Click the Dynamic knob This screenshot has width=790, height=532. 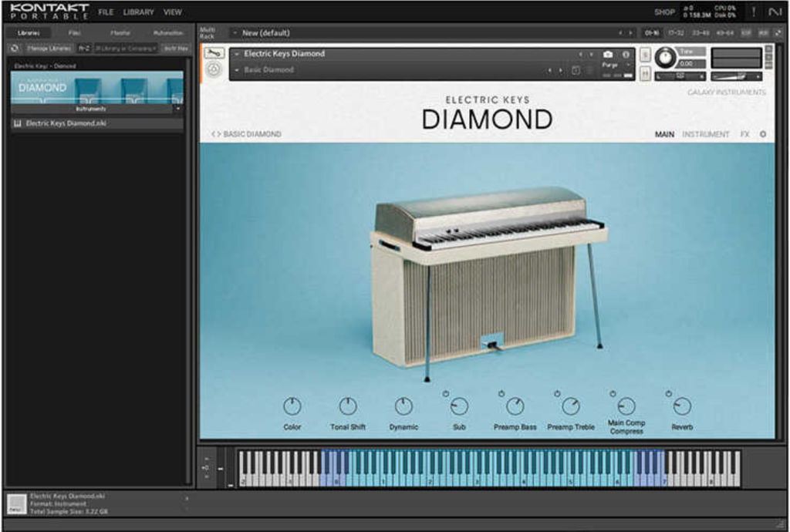pos(403,406)
